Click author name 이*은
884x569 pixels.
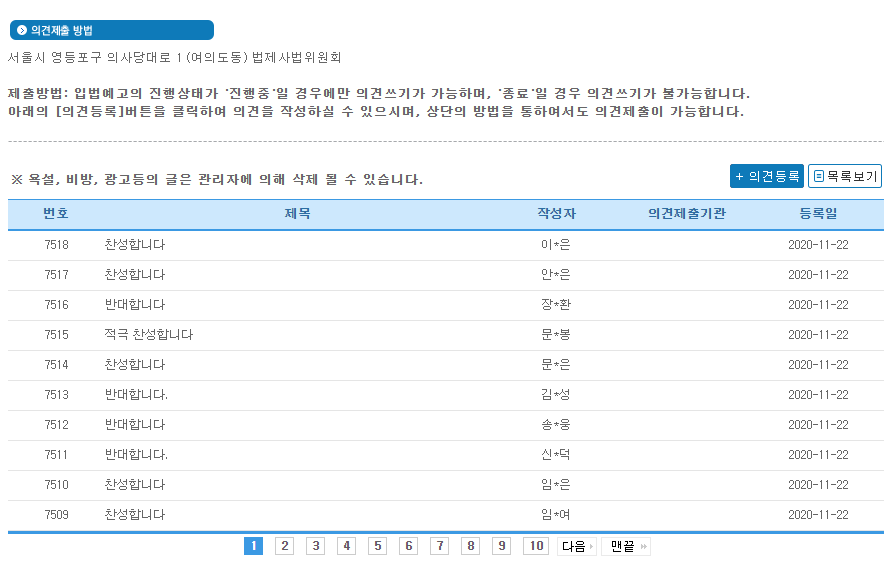coord(556,245)
